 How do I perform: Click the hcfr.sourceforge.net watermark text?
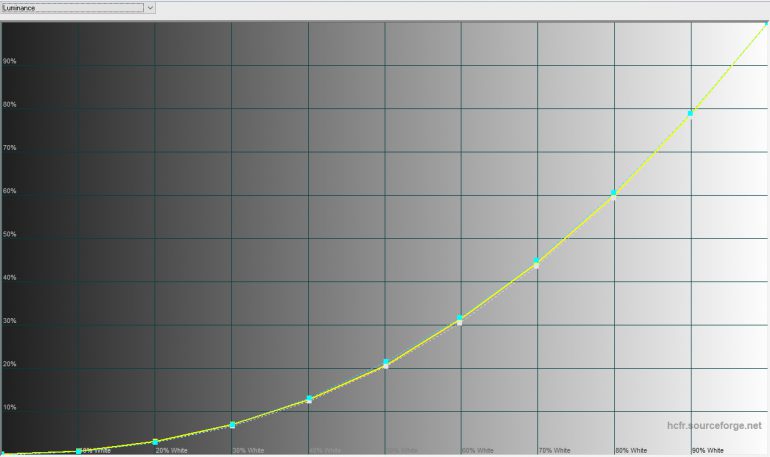[714, 426]
